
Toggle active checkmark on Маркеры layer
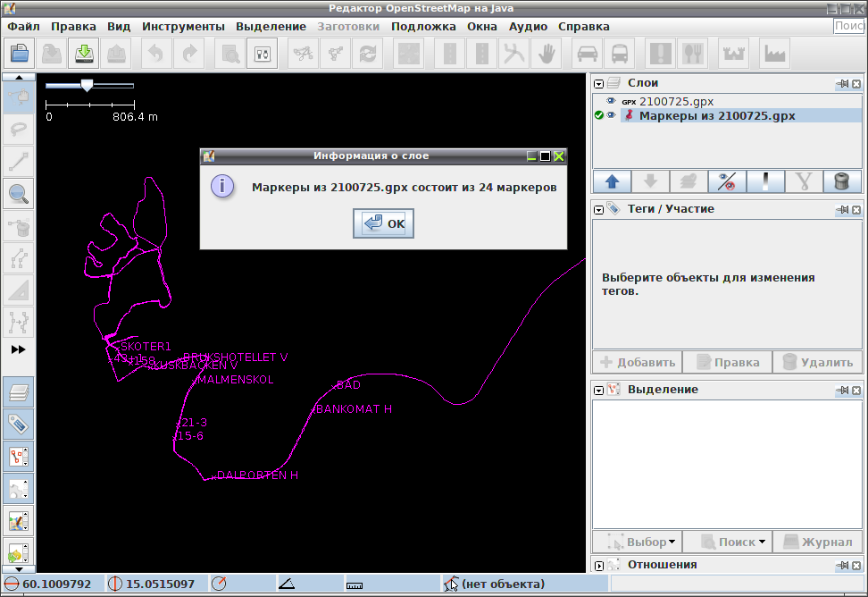(x=599, y=115)
